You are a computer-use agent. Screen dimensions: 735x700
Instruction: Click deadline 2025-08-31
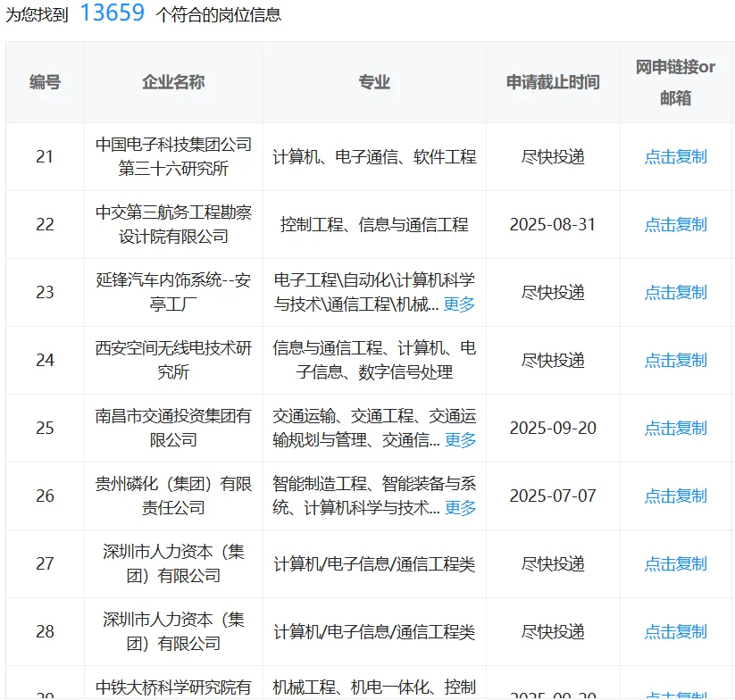tap(553, 224)
